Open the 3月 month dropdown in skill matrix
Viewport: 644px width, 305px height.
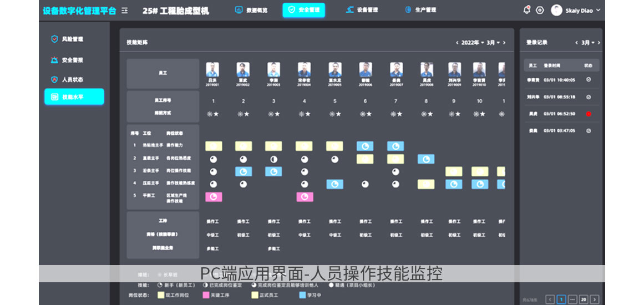point(493,43)
